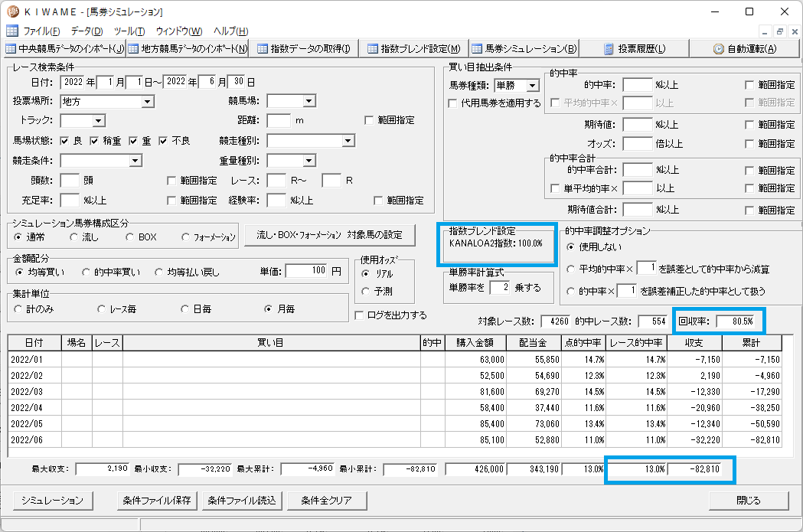Click the 購入金額 column header

pos(475,343)
